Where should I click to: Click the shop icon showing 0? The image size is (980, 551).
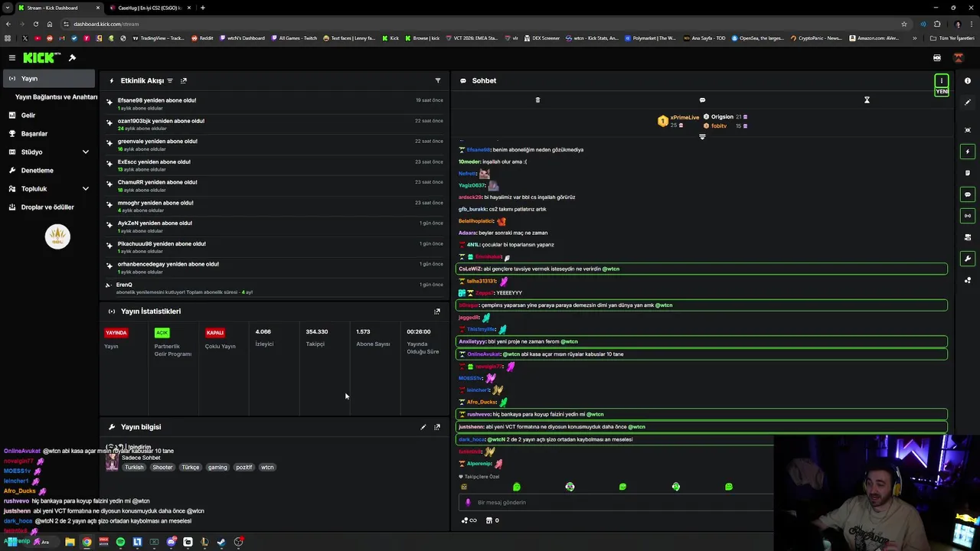pyautogui.click(x=492, y=520)
